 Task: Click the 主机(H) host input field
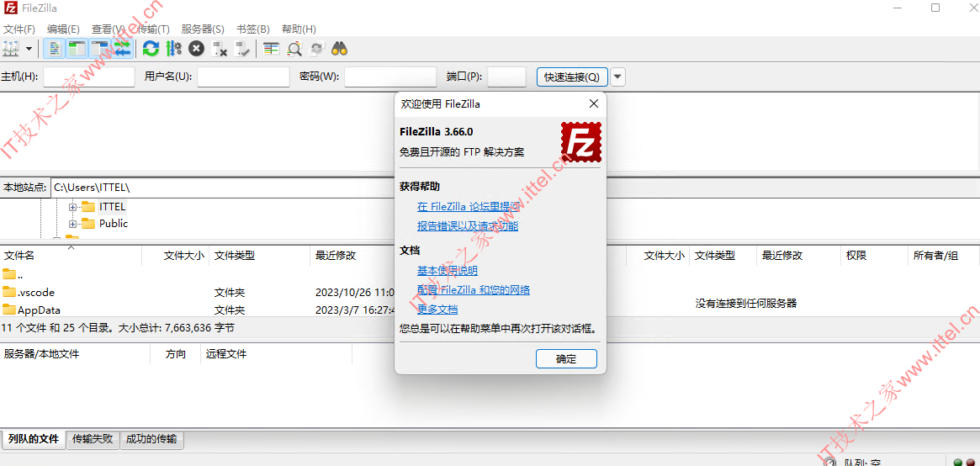point(89,77)
